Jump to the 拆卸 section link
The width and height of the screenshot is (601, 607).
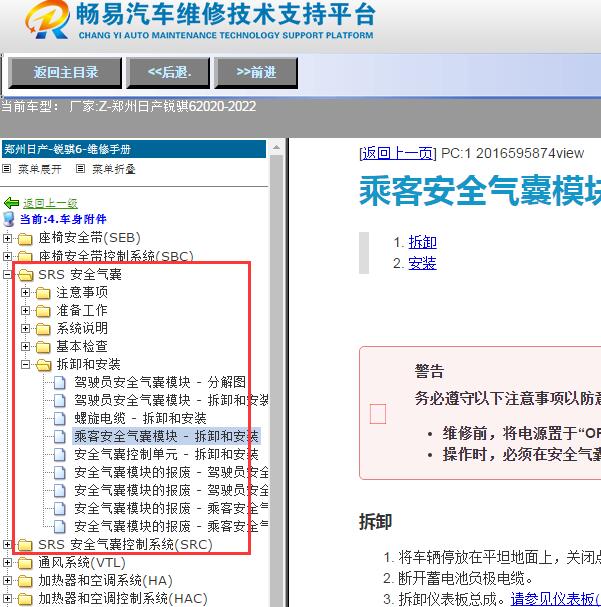423,242
